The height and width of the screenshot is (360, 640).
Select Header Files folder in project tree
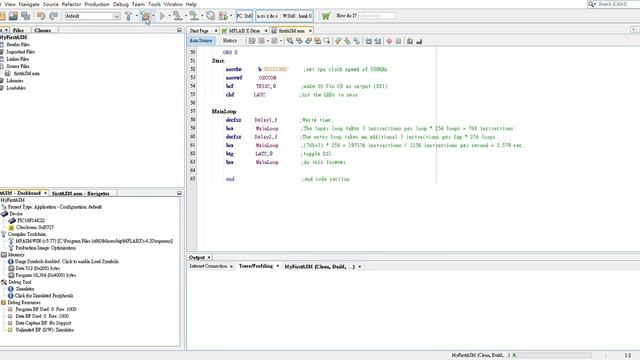pos(18,44)
